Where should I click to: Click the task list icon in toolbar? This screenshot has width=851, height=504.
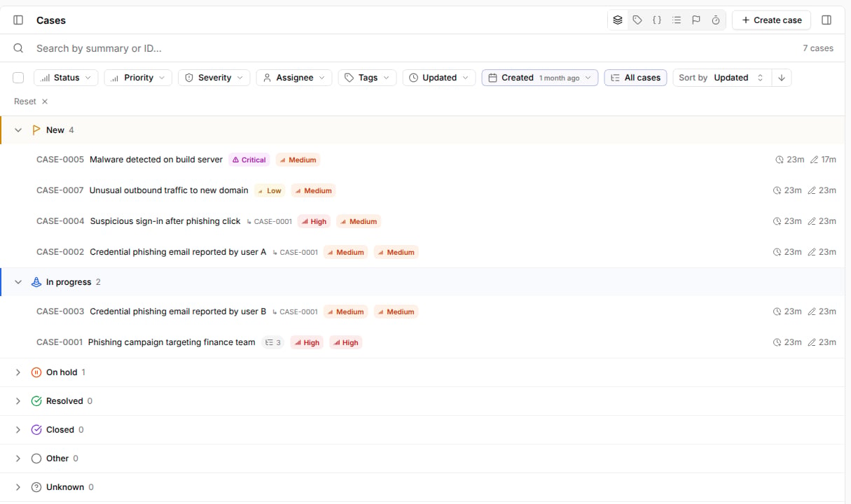pyautogui.click(x=677, y=20)
